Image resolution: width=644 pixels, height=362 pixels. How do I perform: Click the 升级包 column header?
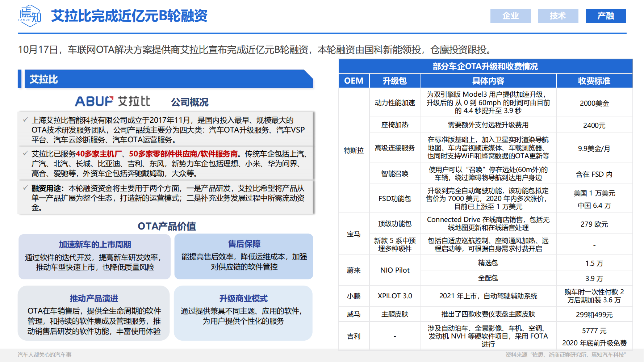(395, 81)
